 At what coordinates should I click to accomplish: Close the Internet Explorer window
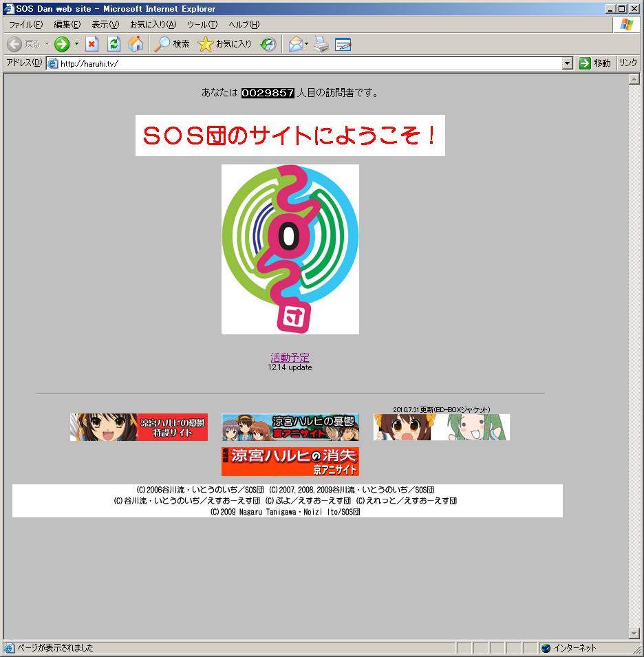coord(634,8)
